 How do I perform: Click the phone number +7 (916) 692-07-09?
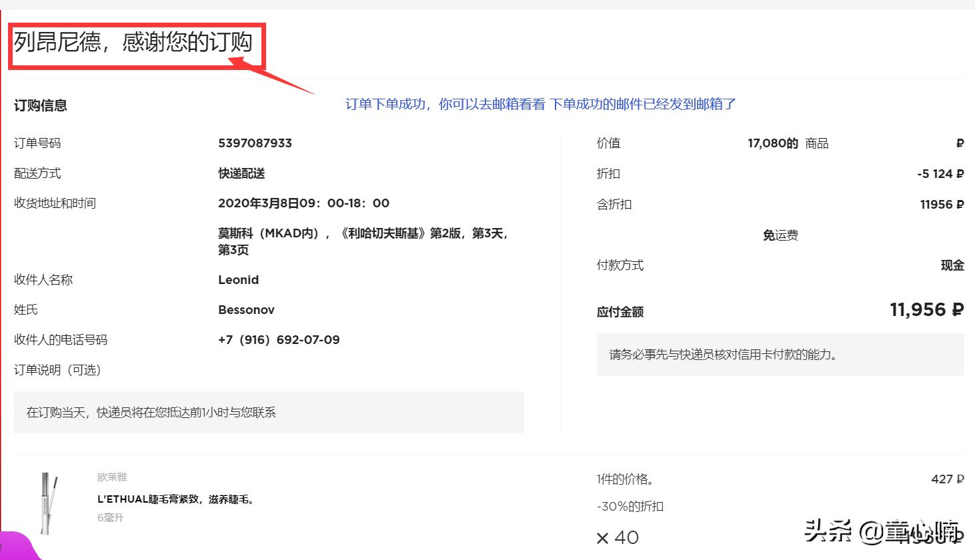click(x=279, y=339)
